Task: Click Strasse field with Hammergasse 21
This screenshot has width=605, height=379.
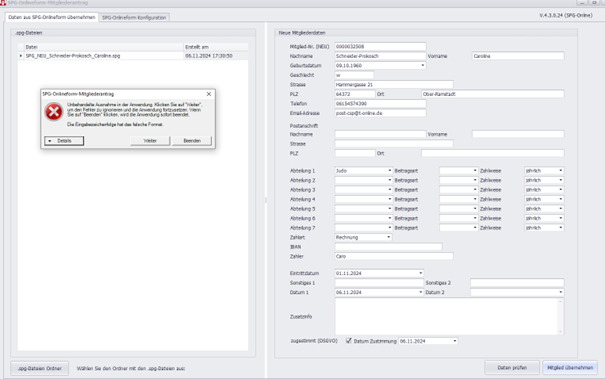Action: click(394, 85)
